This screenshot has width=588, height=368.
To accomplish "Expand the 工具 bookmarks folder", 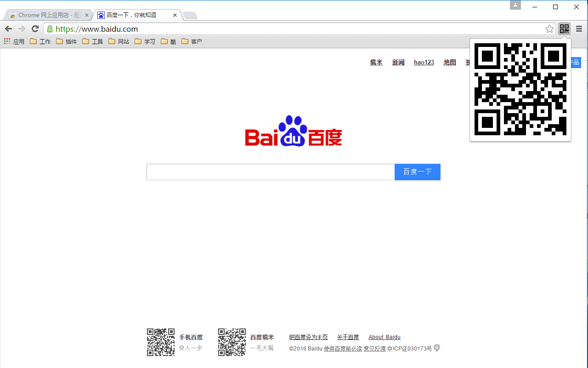I will [x=93, y=41].
